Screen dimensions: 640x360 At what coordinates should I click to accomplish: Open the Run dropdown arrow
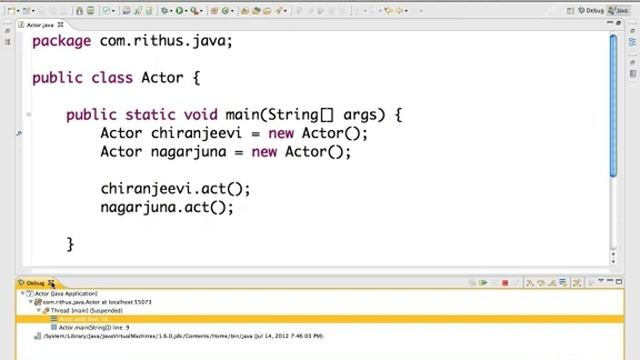186,11
